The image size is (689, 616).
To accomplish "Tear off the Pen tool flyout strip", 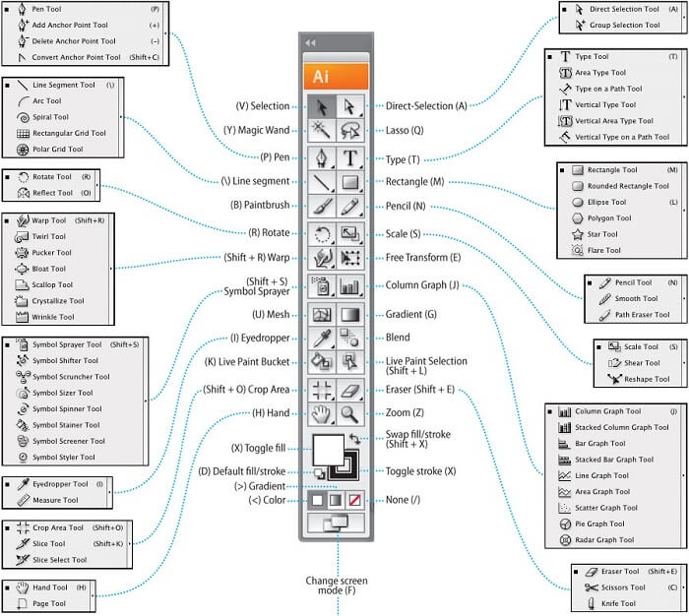I will click(x=166, y=33).
